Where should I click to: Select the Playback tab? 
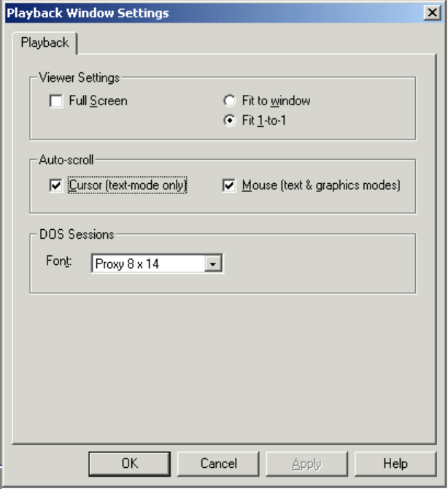(45, 43)
